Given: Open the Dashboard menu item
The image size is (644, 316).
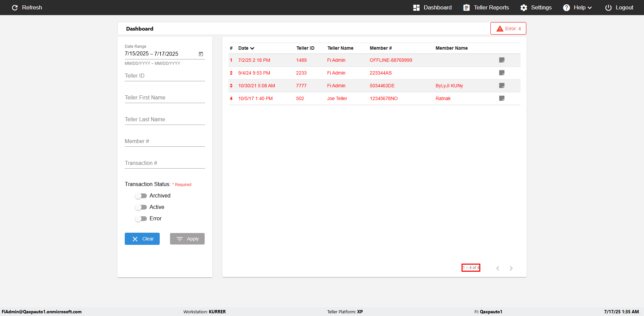Looking at the screenshot, I should tap(432, 7).
